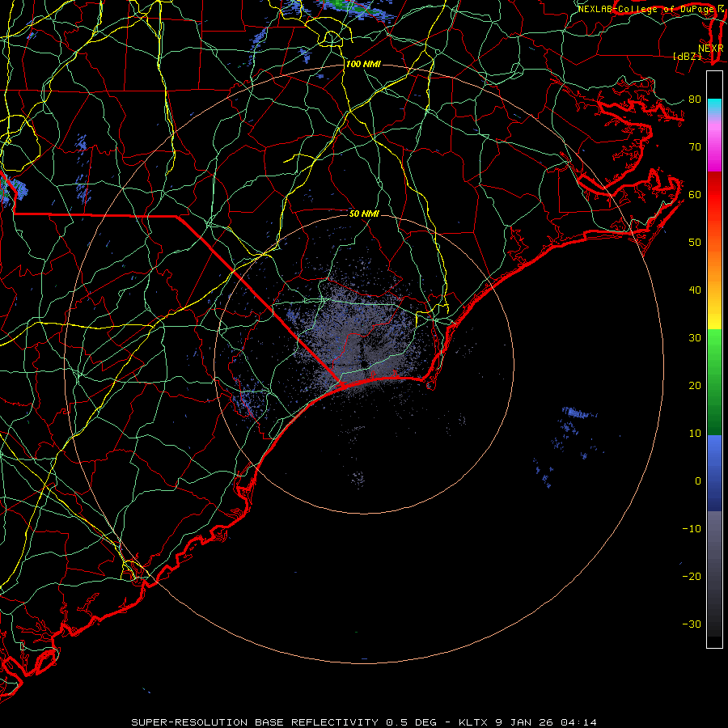The image size is (728, 728).
Task: Click the 50 value on dBZ scale
Action: [695, 243]
